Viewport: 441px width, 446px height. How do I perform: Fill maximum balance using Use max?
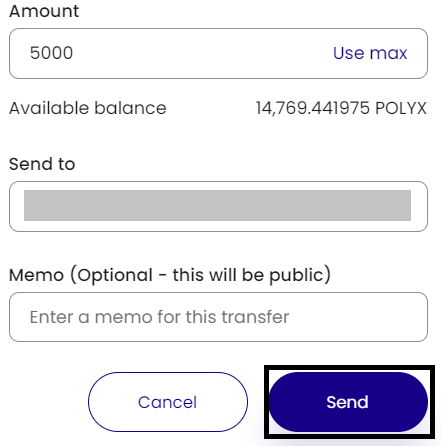[370, 53]
